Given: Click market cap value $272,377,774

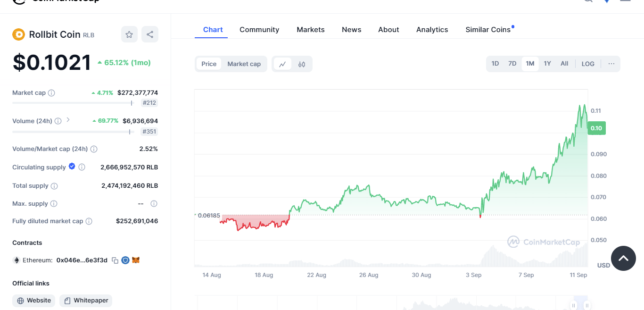Looking at the screenshot, I should coord(138,93).
